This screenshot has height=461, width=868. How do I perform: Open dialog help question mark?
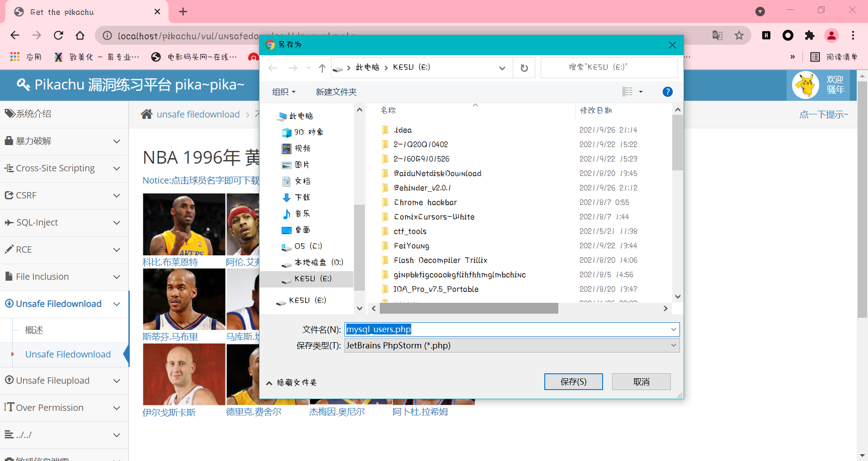667,92
